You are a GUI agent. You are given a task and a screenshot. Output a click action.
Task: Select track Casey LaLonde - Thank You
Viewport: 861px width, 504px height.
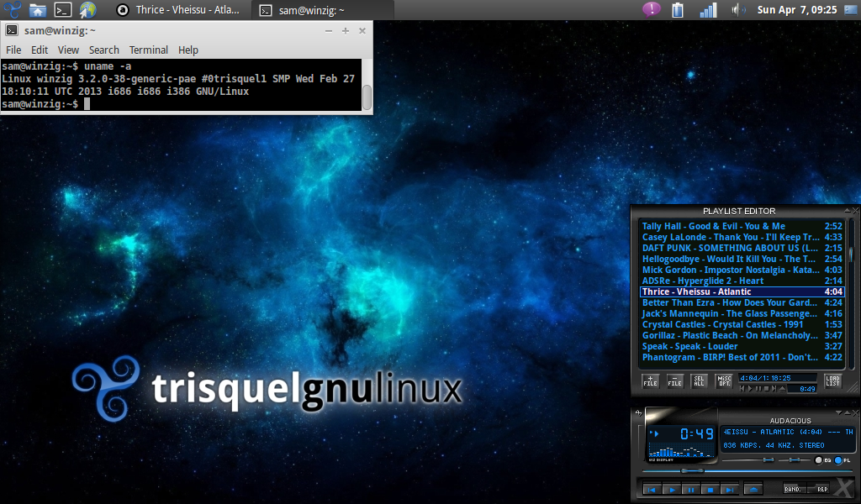(x=742, y=237)
